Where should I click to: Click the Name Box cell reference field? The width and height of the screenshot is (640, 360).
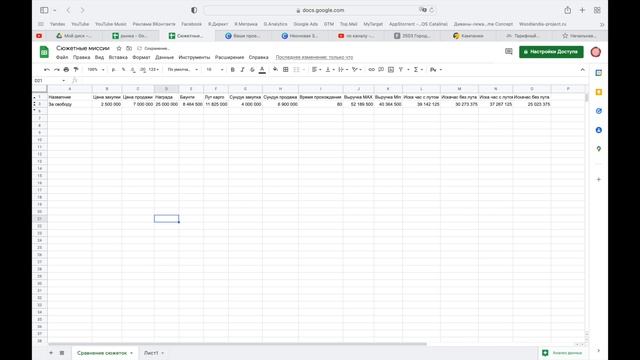tap(49, 80)
